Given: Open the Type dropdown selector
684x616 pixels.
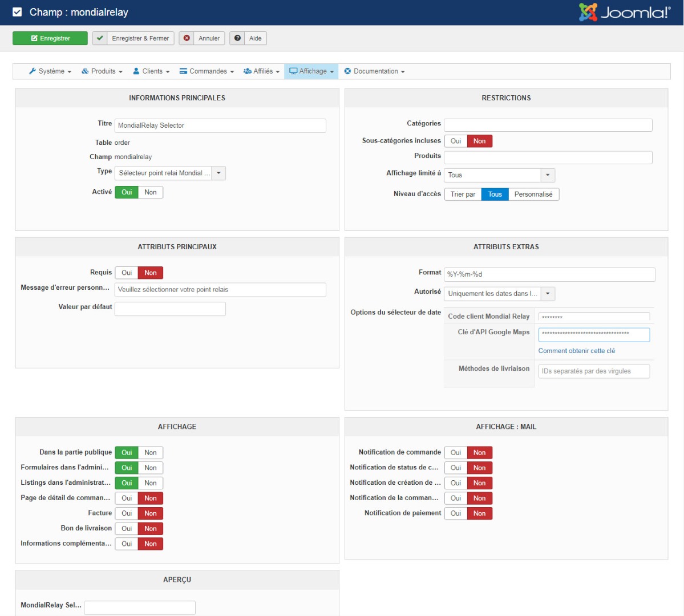Looking at the screenshot, I should tap(170, 173).
